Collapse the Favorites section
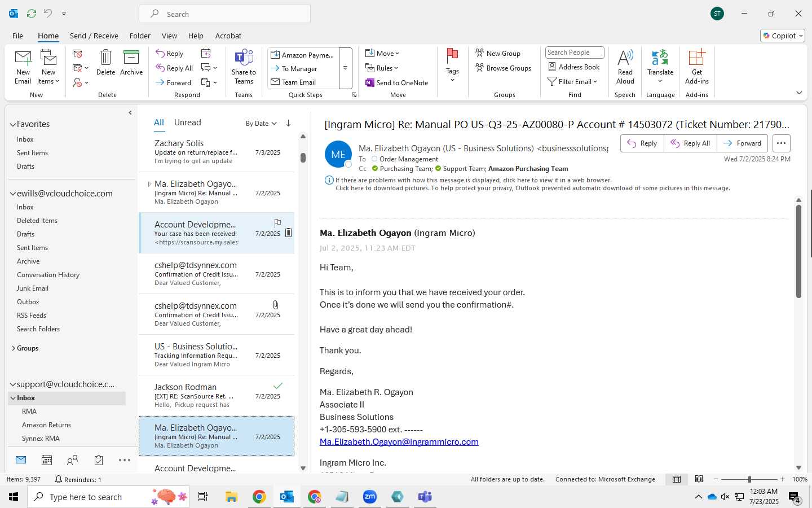The image size is (812, 508). pos(12,124)
